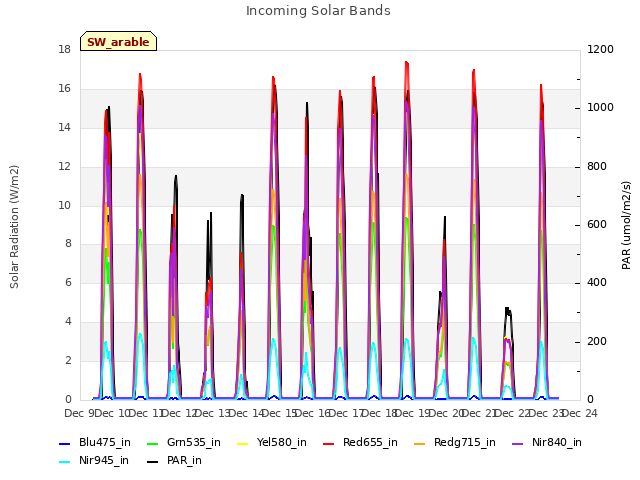
Task: Click the blue Blu475_in legend swatch
Action: (65, 444)
